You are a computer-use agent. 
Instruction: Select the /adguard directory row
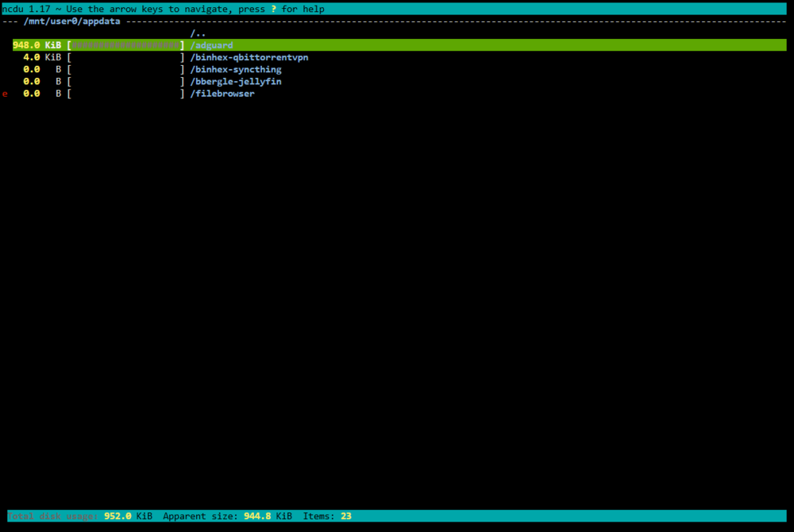click(x=399, y=45)
